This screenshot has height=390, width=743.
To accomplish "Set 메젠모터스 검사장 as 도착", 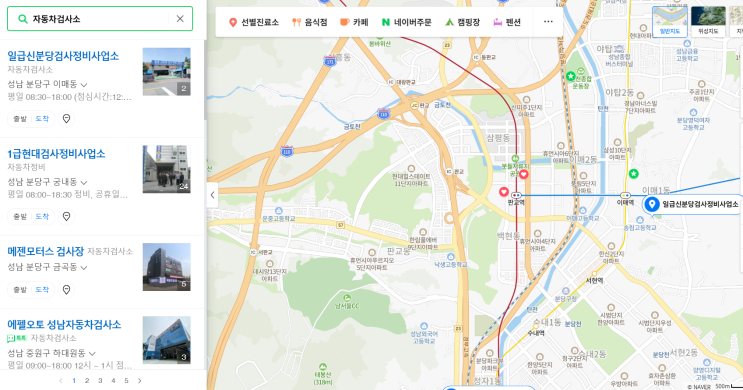I will [42, 290].
